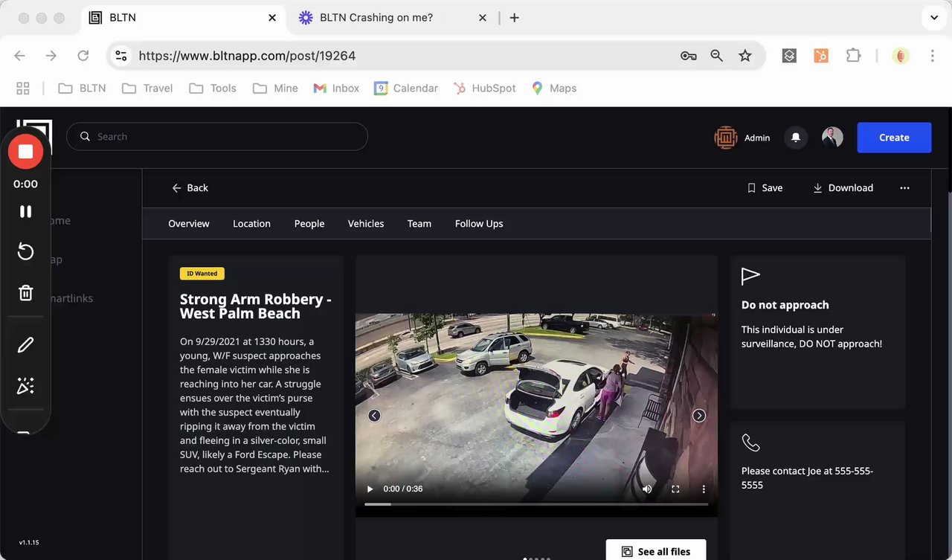Open the Tools bookmarks folder
952x560 pixels.
coord(213,88)
